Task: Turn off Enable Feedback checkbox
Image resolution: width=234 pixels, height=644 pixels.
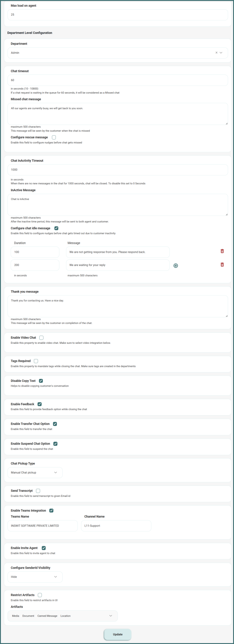Action: [40, 404]
